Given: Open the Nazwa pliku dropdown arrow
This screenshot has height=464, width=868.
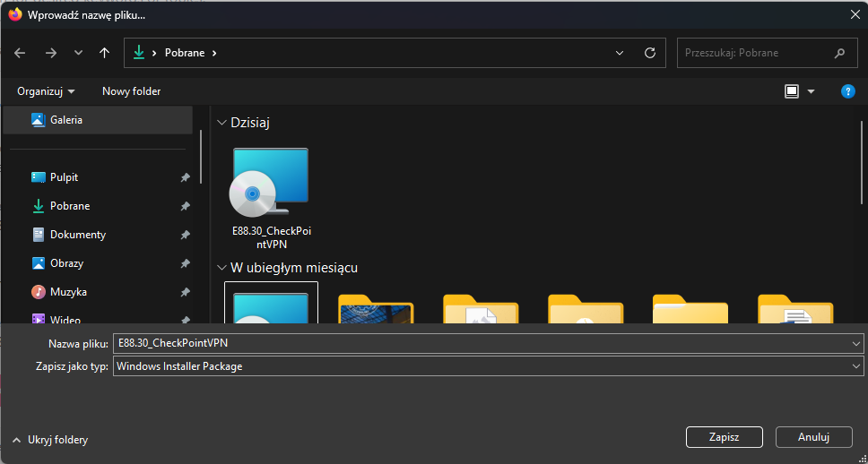Looking at the screenshot, I should (x=857, y=343).
